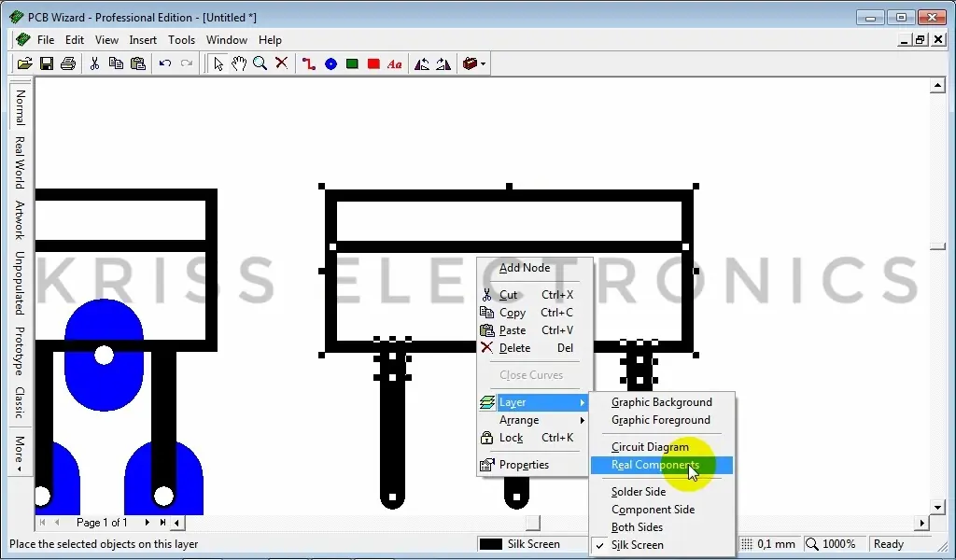Image resolution: width=956 pixels, height=560 pixels.
Task: Click the horizontal scrollbar thumb
Action: tap(533, 523)
